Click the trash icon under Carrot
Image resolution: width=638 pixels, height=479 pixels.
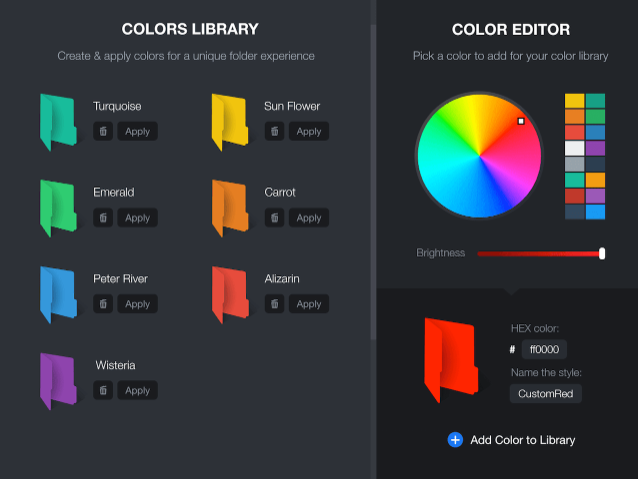click(274, 218)
